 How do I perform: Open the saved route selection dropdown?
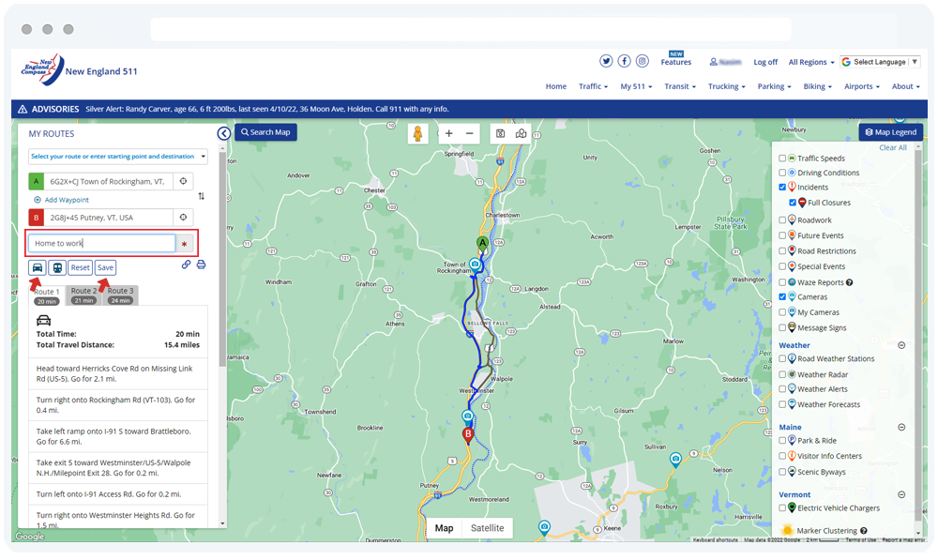(x=118, y=156)
